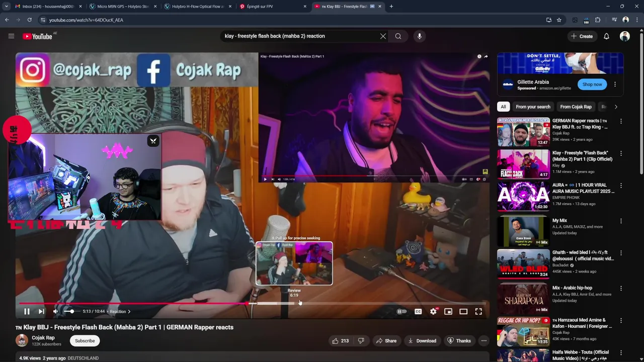Toggle closed captions
Viewport: 644px width, 362px height.
[x=418, y=311]
